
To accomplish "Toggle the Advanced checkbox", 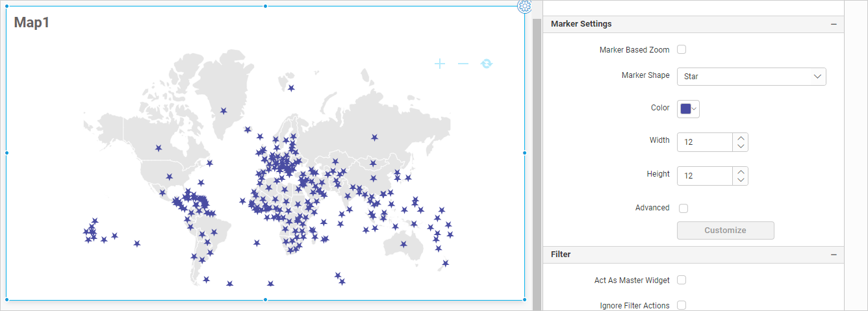I will click(x=683, y=208).
